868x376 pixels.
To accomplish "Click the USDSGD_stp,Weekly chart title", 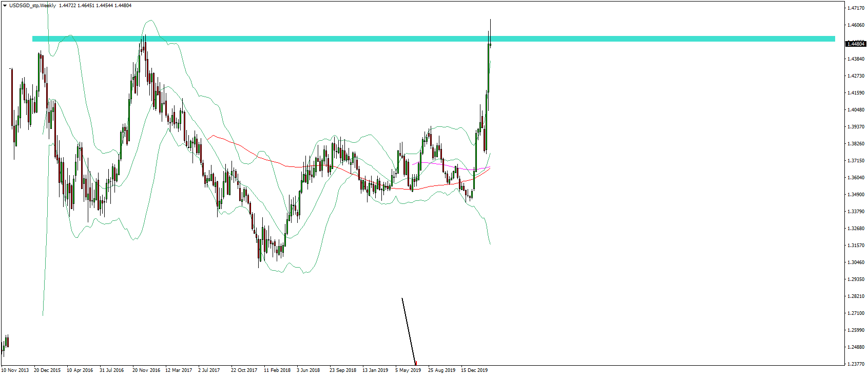I will coord(32,6).
